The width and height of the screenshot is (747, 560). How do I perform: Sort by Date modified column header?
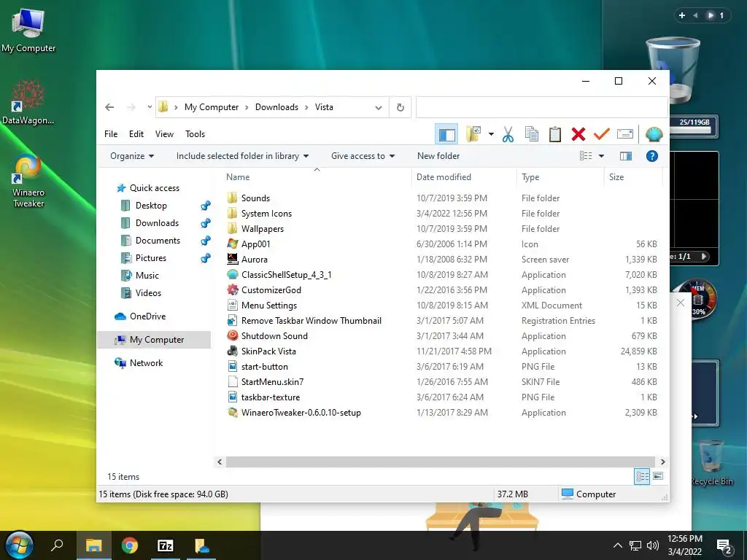point(444,177)
